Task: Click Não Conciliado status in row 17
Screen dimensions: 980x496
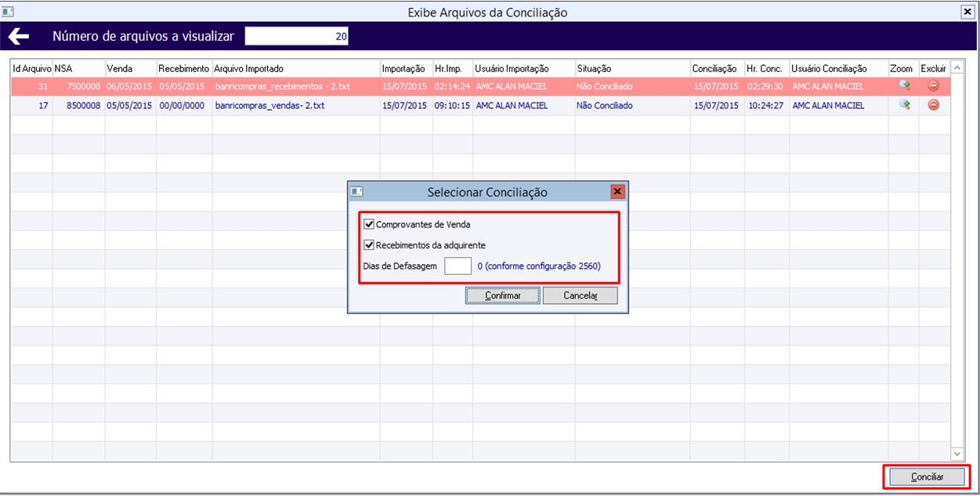Action: (604, 105)
